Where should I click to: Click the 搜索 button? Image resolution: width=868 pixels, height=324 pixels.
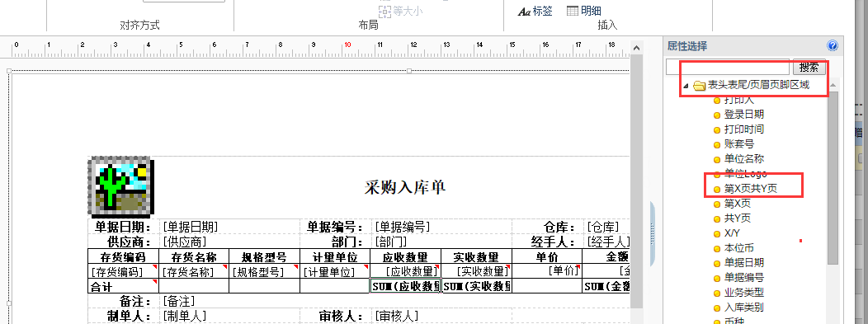coord(809,68)
